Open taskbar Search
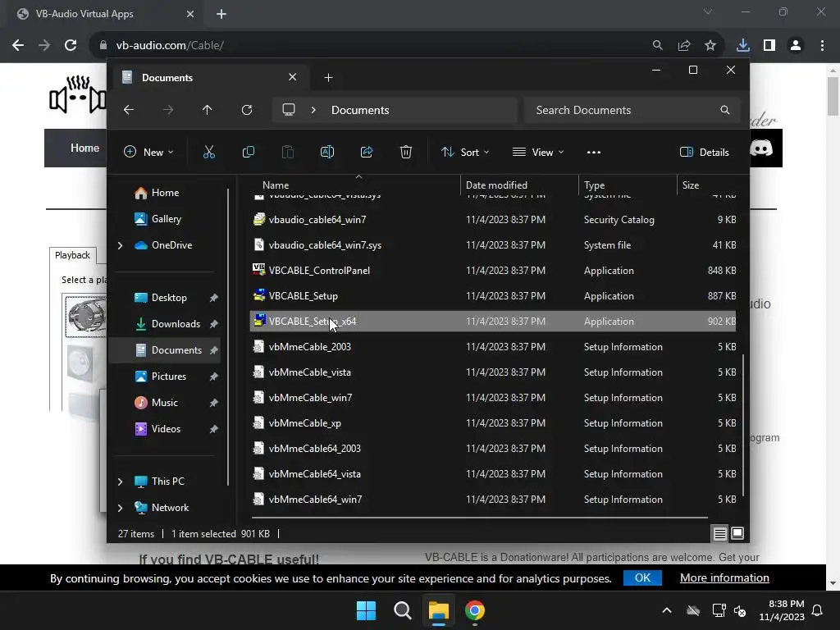This screenshot has height=630, width=840. [402, 610]
